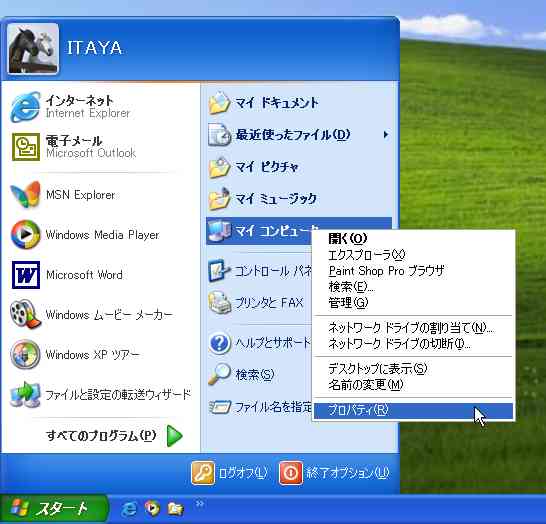Click the マイ ドキュメント text label
546x524 pixels.
[x=277, y=103]
